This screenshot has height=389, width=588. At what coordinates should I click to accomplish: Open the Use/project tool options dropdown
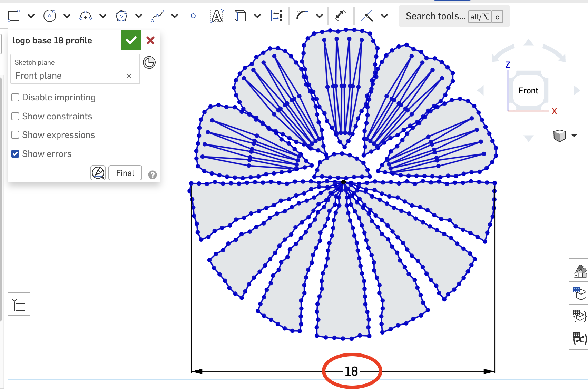(257, 16)
